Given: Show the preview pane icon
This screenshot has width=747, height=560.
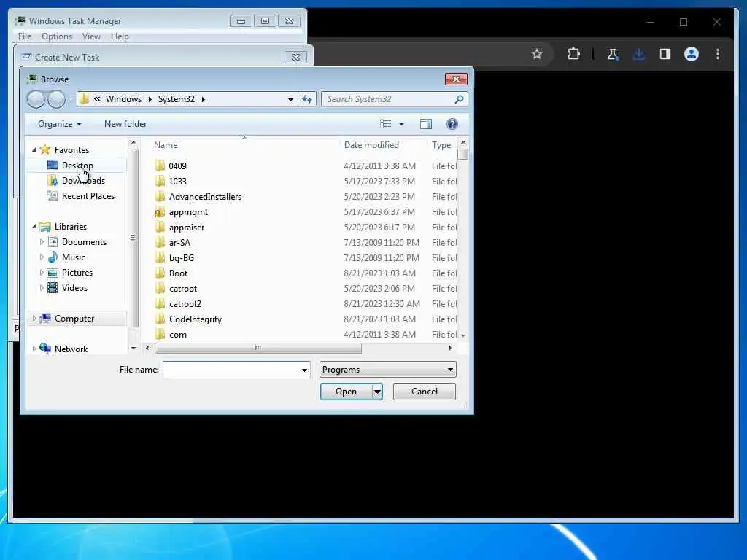Looking at the screenshot, I should tap(426, 124).
